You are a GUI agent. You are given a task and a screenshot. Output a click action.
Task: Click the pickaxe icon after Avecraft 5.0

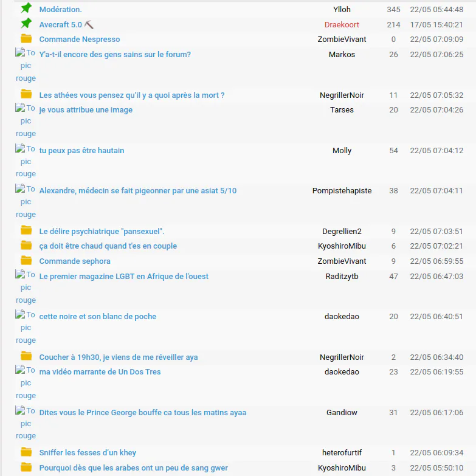tap(89, 24)
